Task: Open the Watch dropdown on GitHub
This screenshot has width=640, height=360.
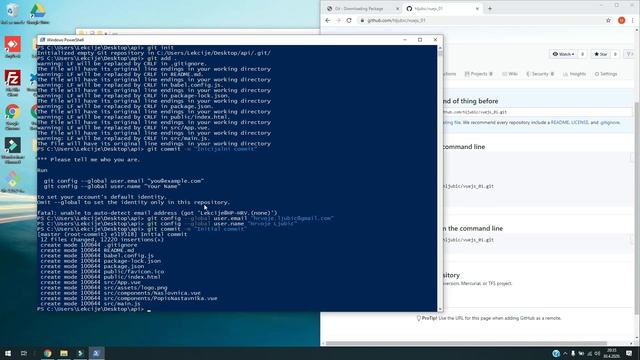Action: pyautogui.click(x=563, y=54)
